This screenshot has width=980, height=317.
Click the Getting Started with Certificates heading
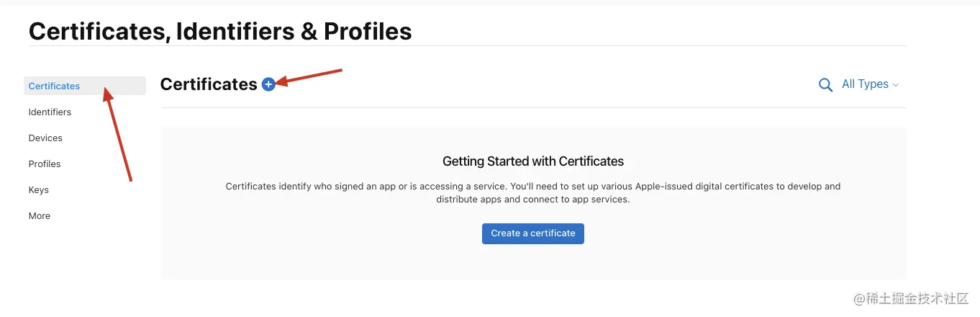533,161
